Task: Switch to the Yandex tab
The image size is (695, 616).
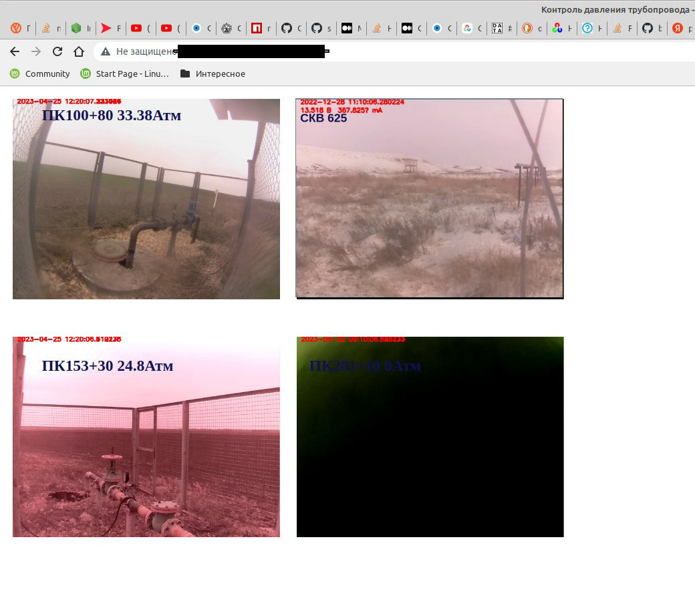Action: tap(677, 28)
